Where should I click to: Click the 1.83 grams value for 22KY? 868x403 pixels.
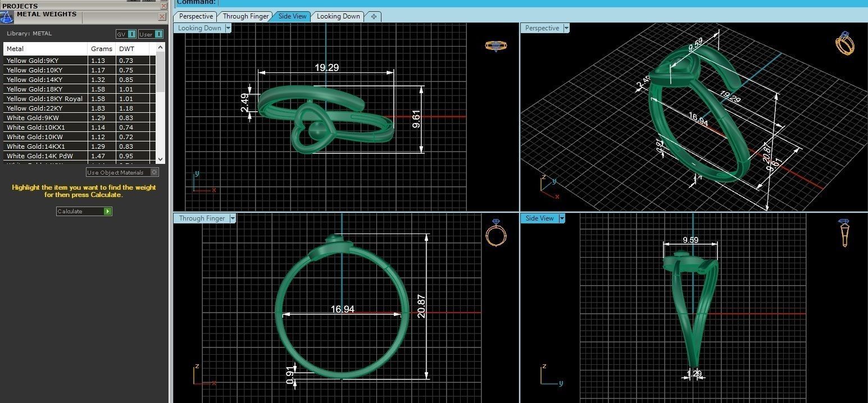(x=98, y=108)
